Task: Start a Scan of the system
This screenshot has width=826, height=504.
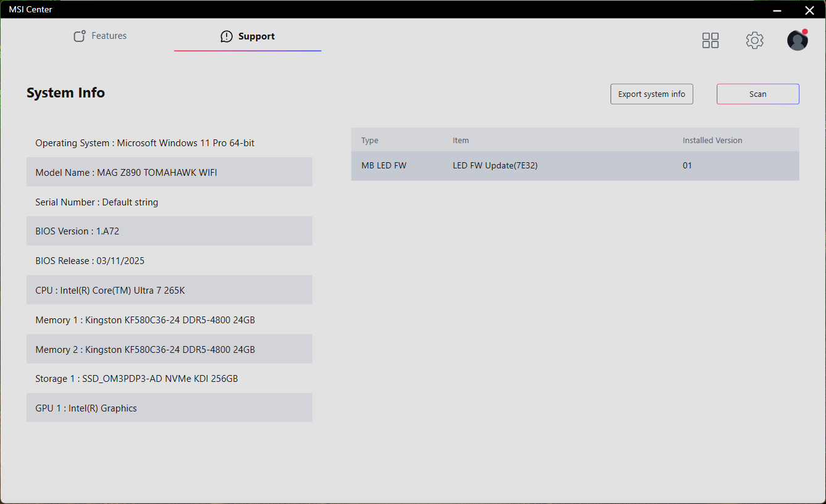Action: [758, 94]
